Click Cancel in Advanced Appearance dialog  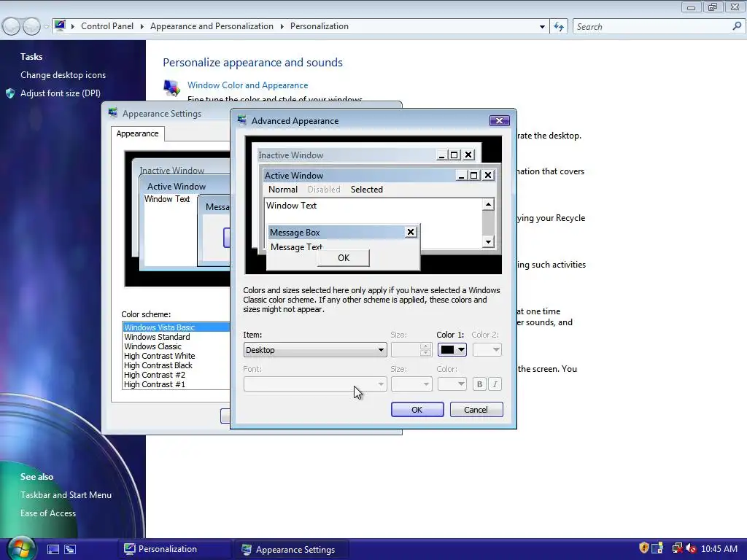coord(476,410)
